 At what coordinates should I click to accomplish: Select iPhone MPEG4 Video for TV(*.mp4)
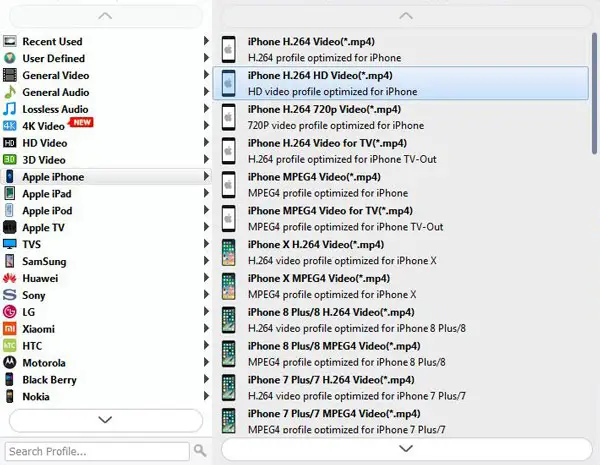[x=401, y=219]
